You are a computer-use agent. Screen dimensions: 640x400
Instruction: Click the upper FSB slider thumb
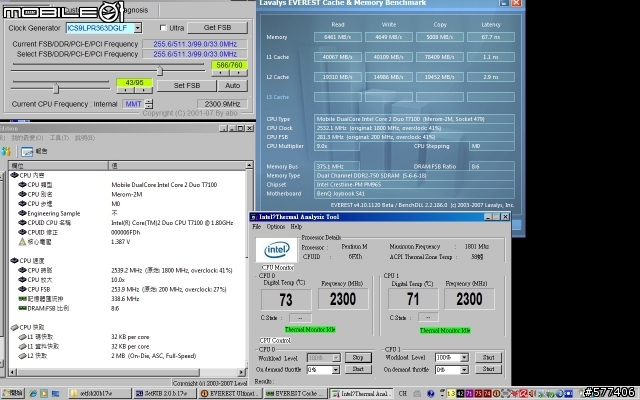pyautogui.click(x=160, y=71)
